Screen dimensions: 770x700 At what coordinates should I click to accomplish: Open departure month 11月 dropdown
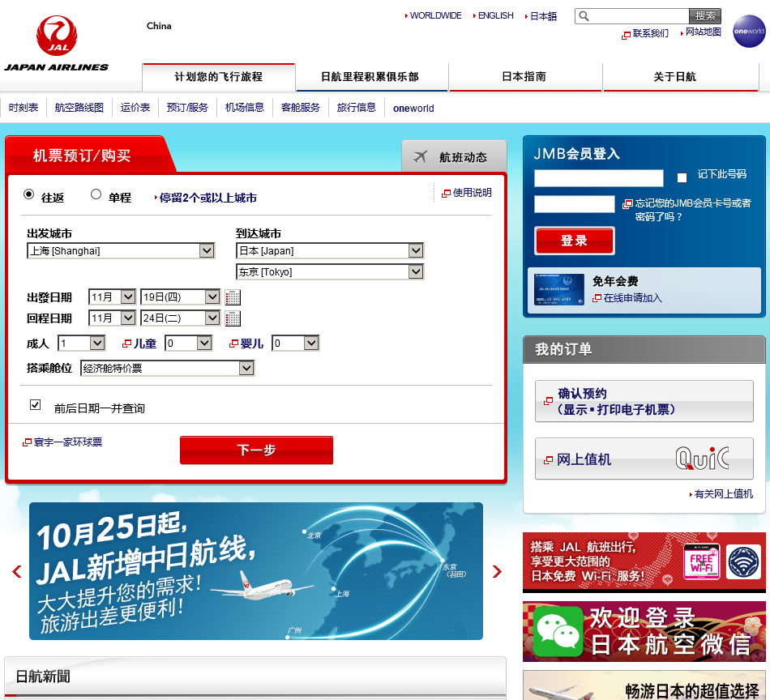tap(112, 297)
